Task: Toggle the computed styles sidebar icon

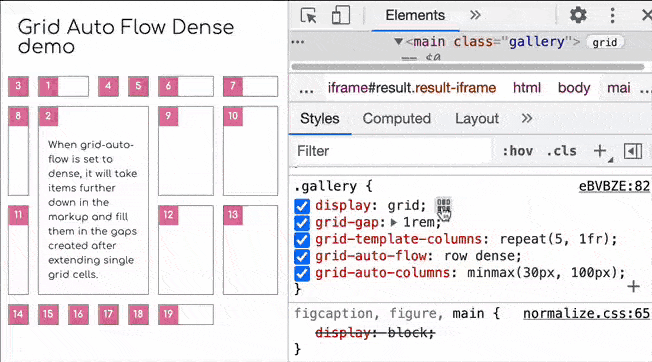Action: pyautogui.click(x=633, y=151)
